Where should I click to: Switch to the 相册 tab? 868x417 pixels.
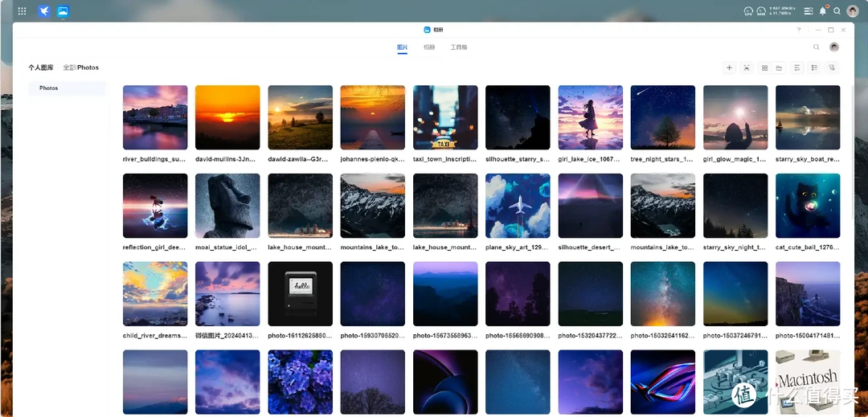tap(429, 48)
